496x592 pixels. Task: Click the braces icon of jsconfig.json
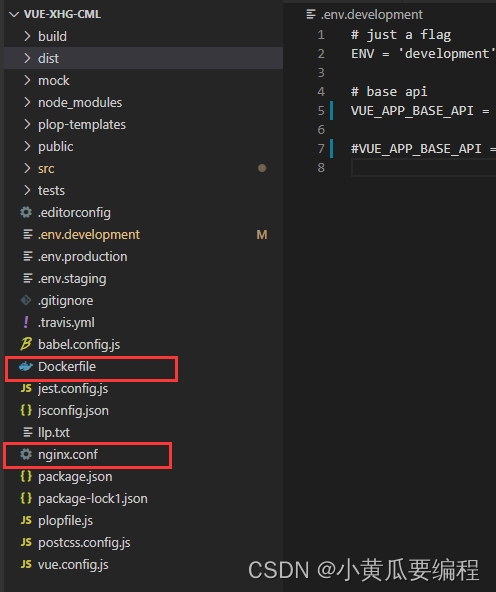click(x=26, y=410)
